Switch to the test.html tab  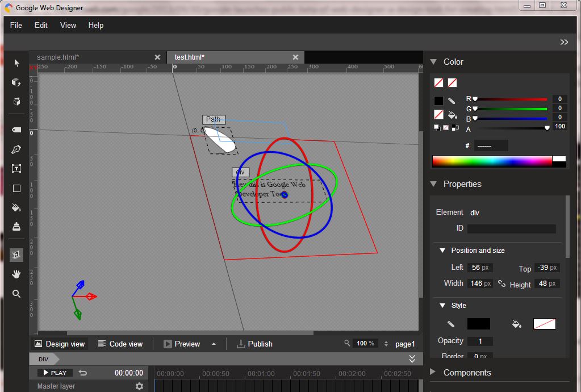tap(236, 57)
